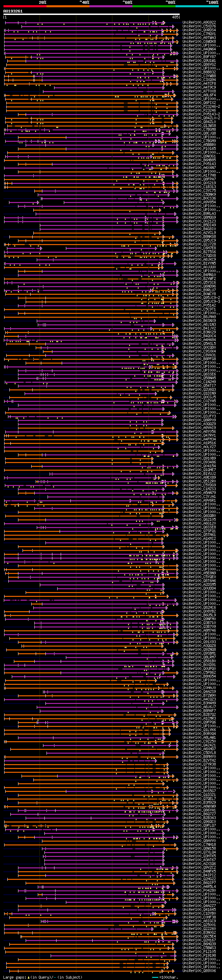Select hit label UniRef100_Q82HC6
The width and height of the screenshot is (222, 980).
[x=199, y=608]
